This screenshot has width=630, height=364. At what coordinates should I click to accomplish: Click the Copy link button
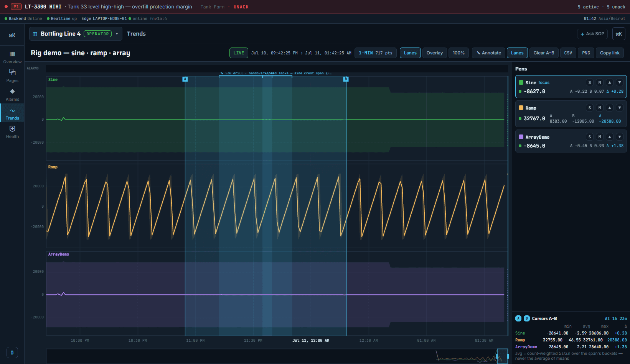[x=610, y=53]
